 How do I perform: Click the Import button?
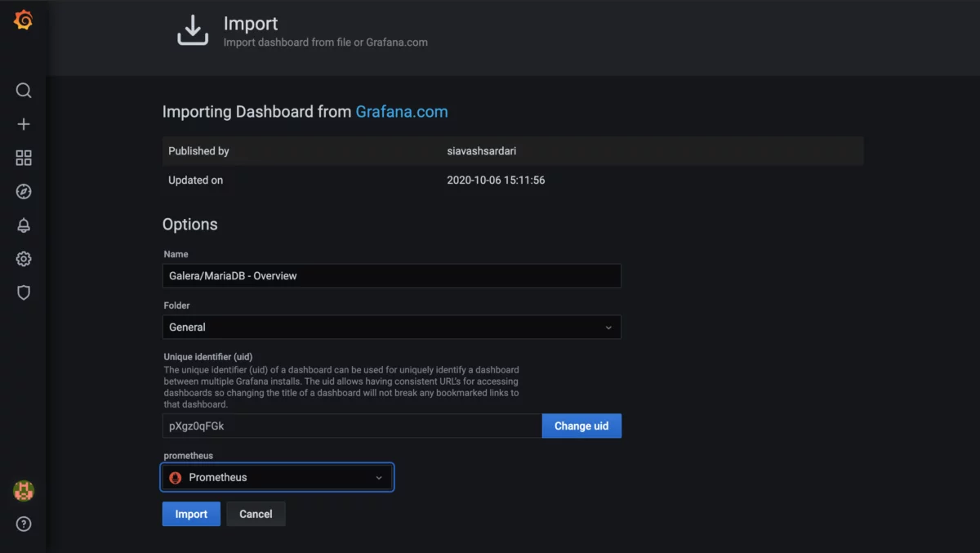click(191, 514)
